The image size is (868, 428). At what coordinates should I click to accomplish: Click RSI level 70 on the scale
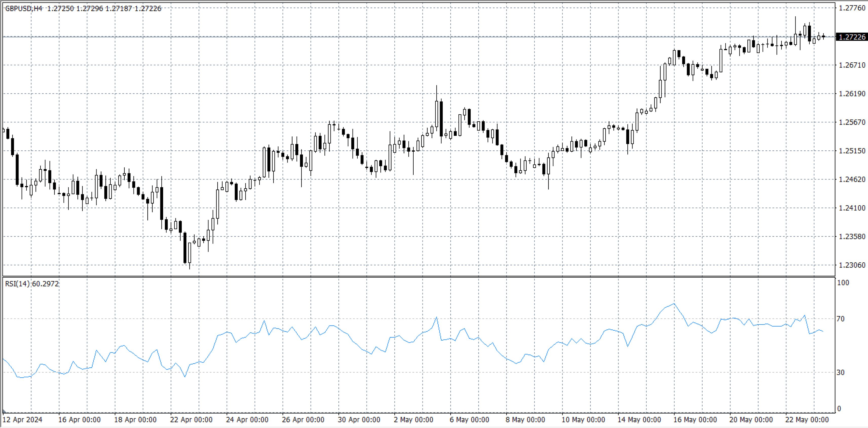click(x=840, y=319)
